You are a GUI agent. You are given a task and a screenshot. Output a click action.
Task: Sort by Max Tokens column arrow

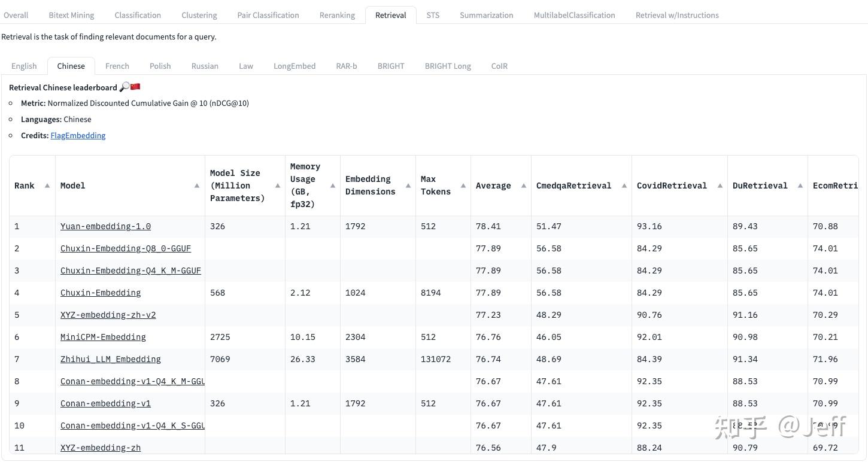point(463,186)
